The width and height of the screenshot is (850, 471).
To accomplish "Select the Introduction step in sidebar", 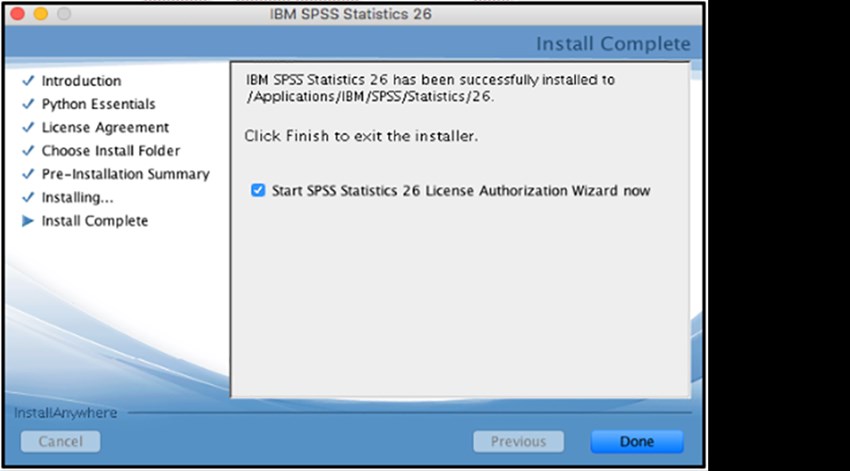I will point(81,81).
